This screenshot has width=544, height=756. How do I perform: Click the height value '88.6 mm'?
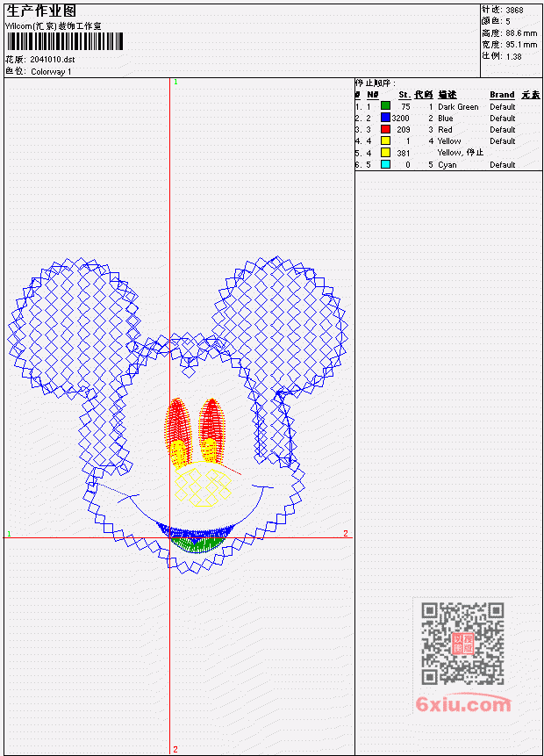pyautogui.click(x=521, y=33)
